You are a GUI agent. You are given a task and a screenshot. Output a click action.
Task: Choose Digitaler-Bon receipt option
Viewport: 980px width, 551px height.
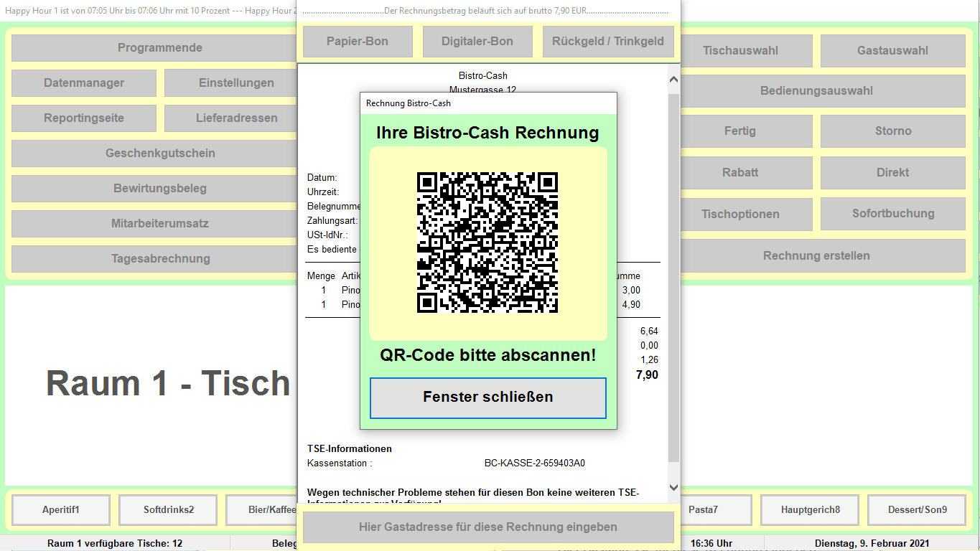477,42
